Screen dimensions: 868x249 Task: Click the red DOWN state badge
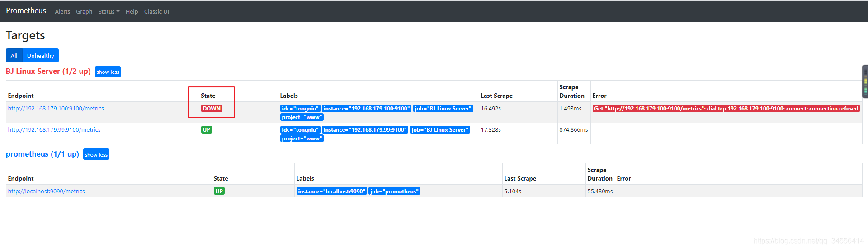tap(212, 109)
